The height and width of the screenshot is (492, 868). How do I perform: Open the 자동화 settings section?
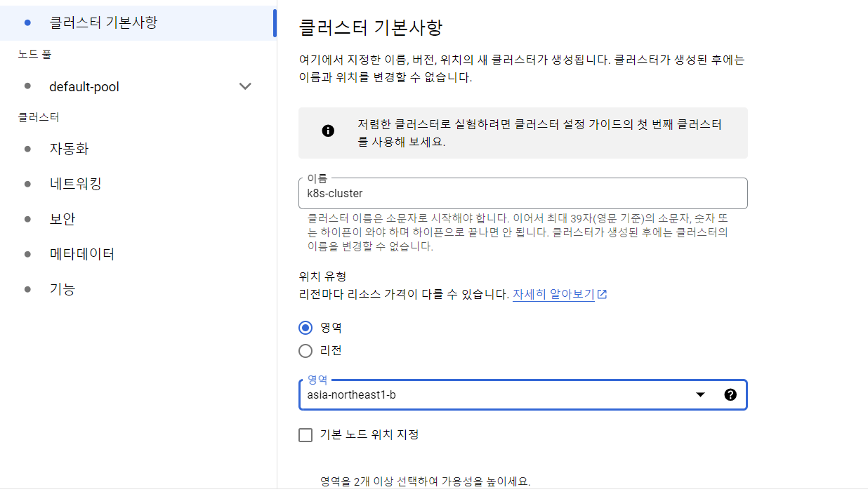(69, 149)
